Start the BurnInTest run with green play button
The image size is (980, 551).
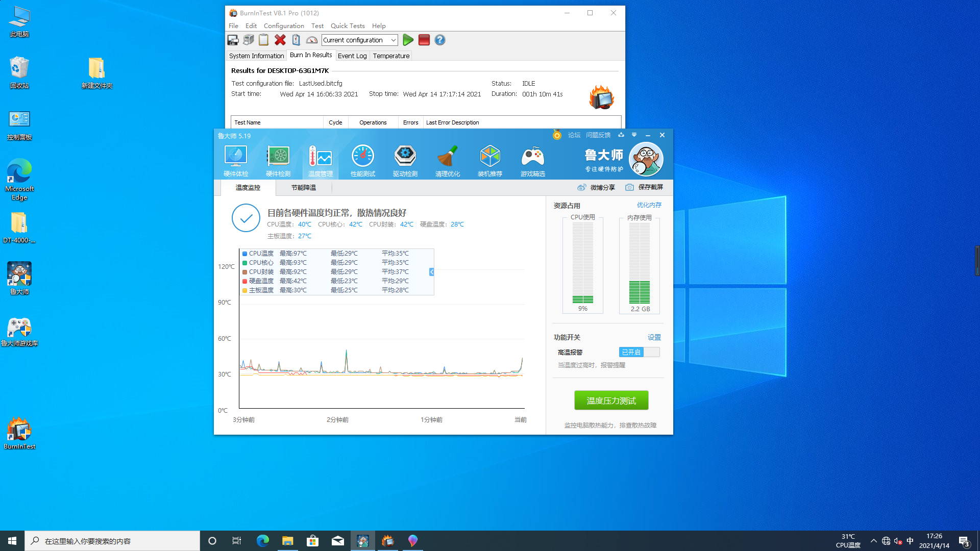408,40
